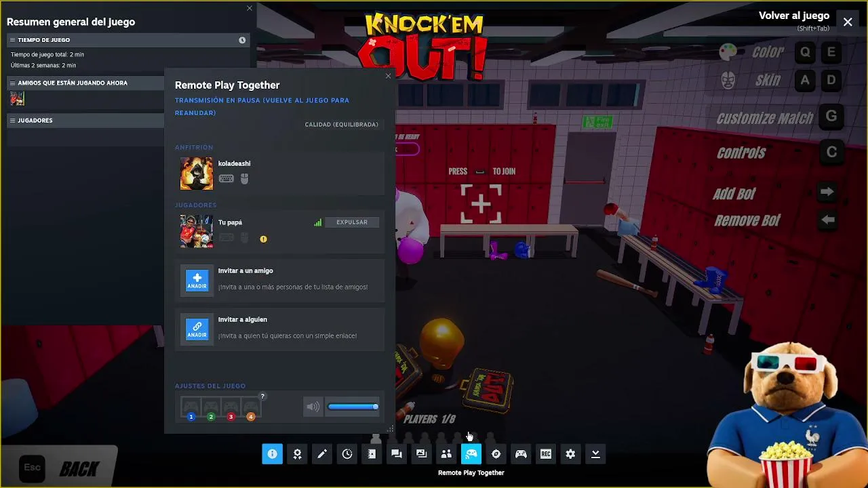Click Tu papá's green connection signal icon

point(317,222)
